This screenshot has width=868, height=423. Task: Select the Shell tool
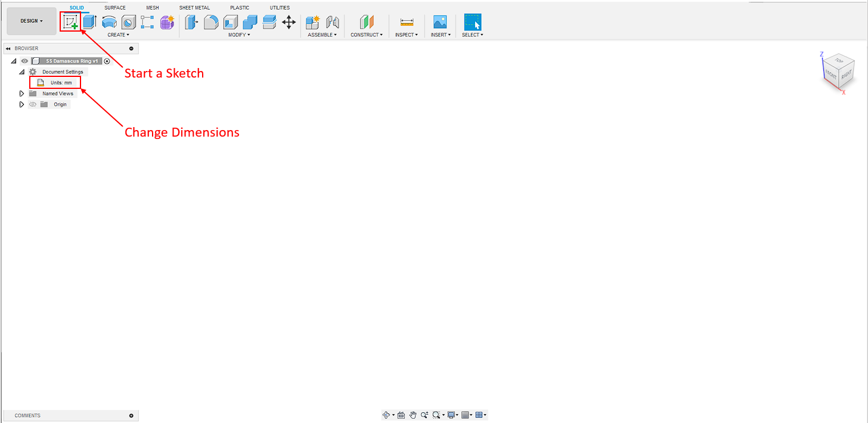[231, 23]
